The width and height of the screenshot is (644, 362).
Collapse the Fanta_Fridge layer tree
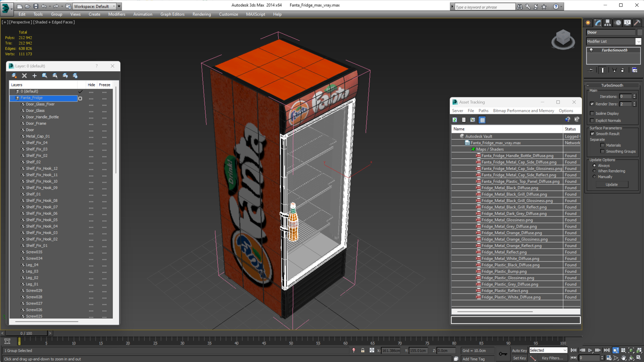pyautogui.click(x=12, y=98)
